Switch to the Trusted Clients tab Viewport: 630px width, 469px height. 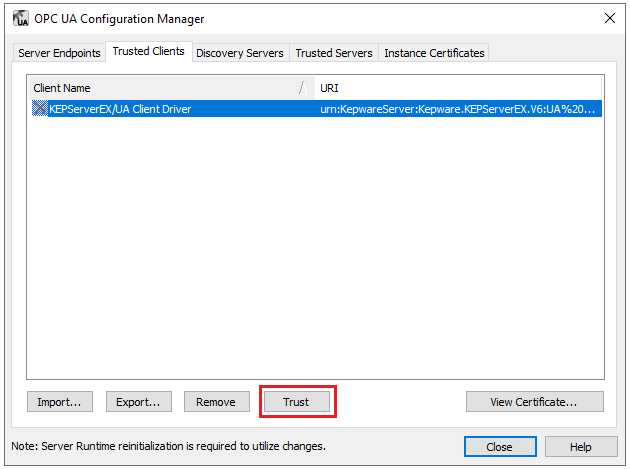pos(149,51)
